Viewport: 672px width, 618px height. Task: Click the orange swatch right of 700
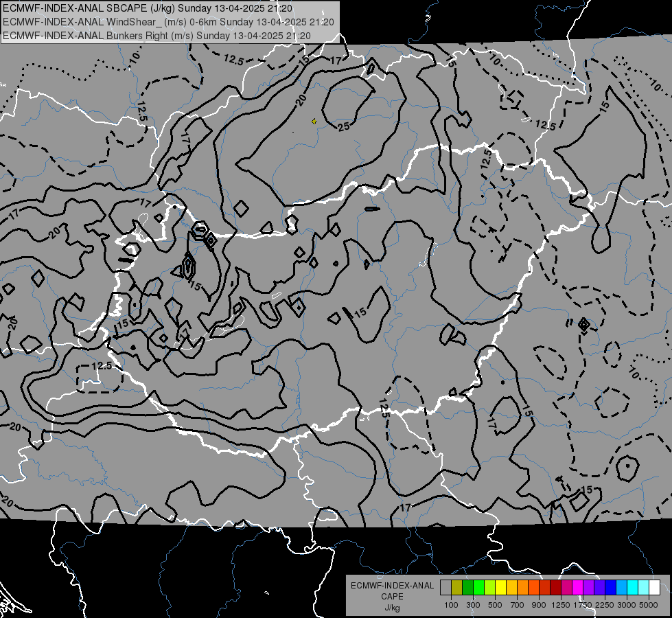pos(523,587)
